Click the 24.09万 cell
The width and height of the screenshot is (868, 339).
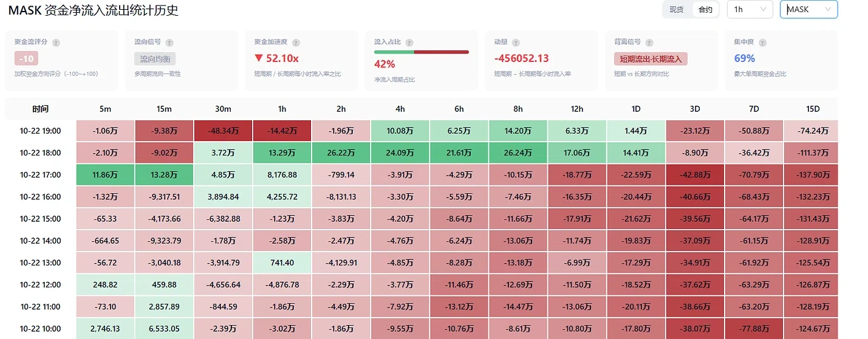(400, 152)
